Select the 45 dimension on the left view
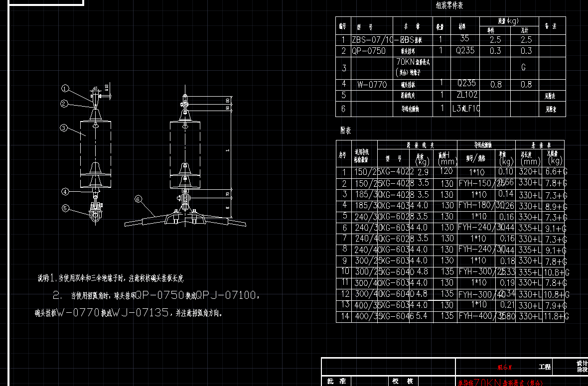The height and width of the screenshot is (386, 588). (95, 88)
